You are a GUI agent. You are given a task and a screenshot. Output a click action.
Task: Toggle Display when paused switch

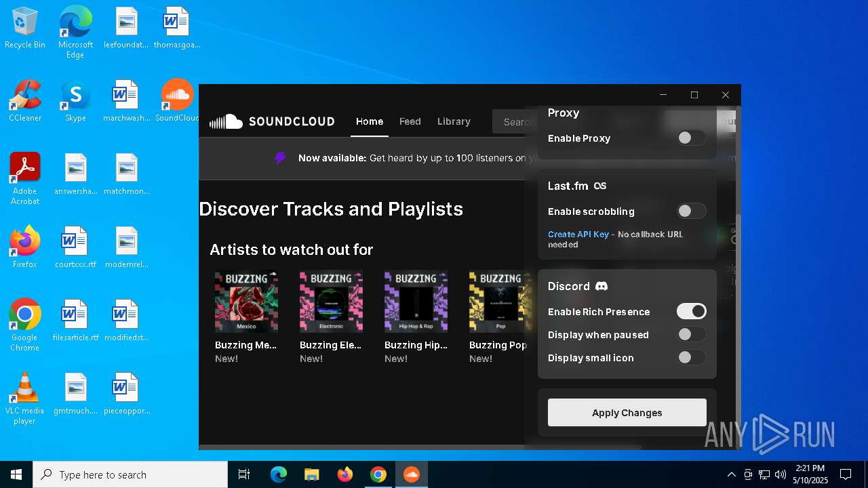pyautogui.click(x=691, y=335)
